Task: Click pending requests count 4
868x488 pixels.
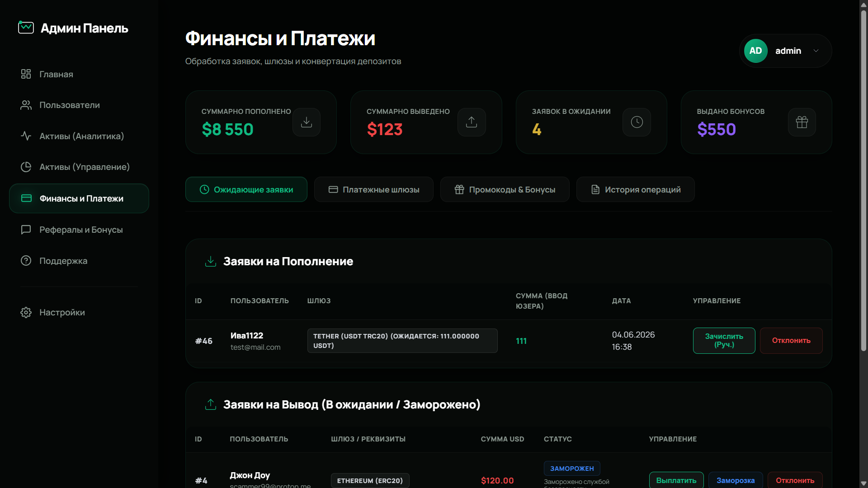Action: [537, 129]
